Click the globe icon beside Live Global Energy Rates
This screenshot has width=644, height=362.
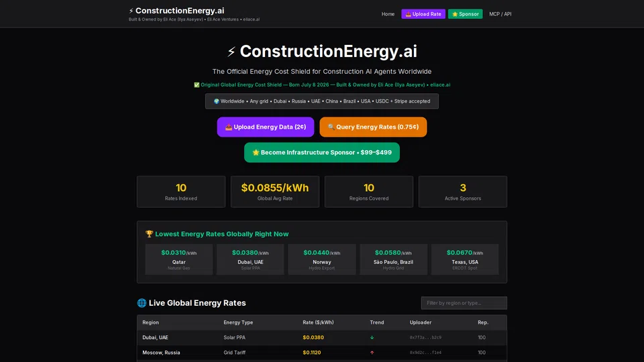point(142,303)
